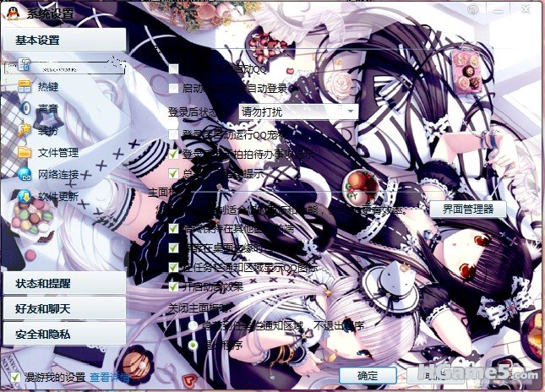
Task: Minimize the 系统设置 window
Action: coord(499,10)
